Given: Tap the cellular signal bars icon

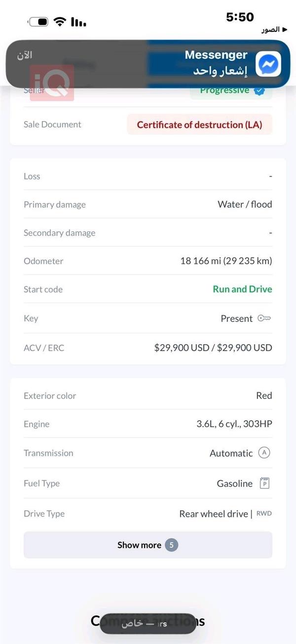Looking at the screenshot, I should tap(78, 22).
